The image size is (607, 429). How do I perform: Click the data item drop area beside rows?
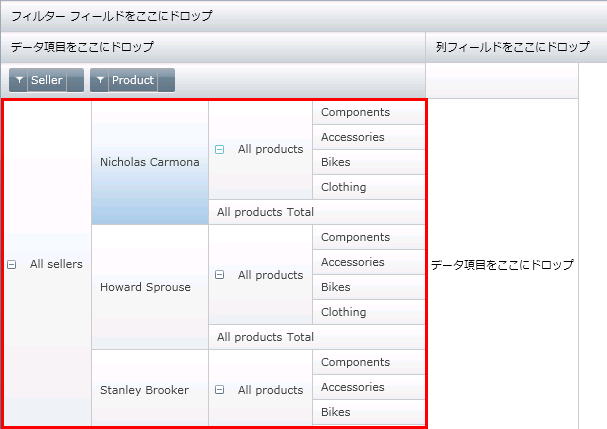coord(502,265)
